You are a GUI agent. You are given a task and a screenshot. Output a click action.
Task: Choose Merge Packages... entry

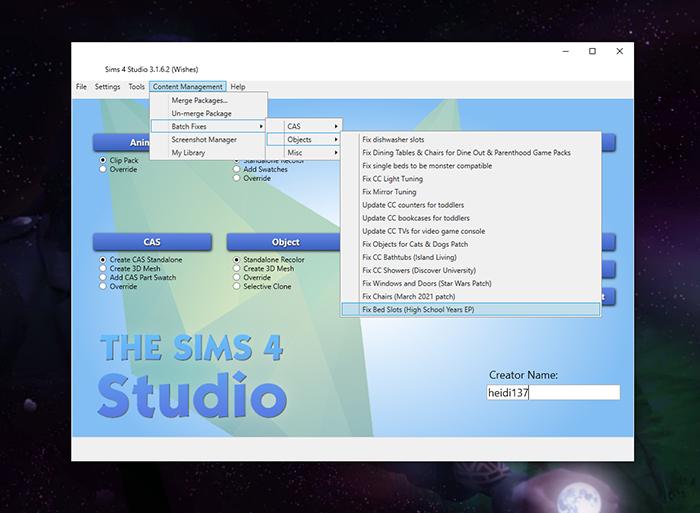tap(208, 100)
